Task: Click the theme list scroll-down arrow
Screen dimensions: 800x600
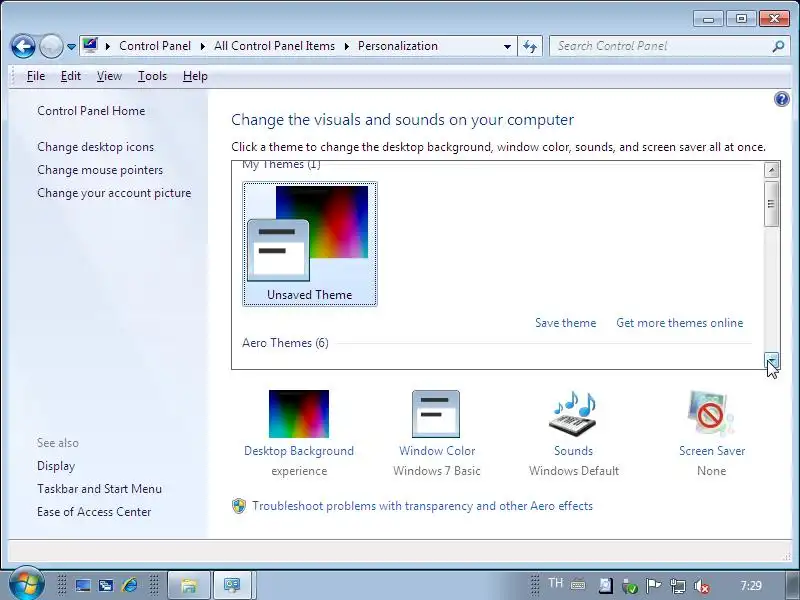Action: pyautogui.click(x=771, y=360)
